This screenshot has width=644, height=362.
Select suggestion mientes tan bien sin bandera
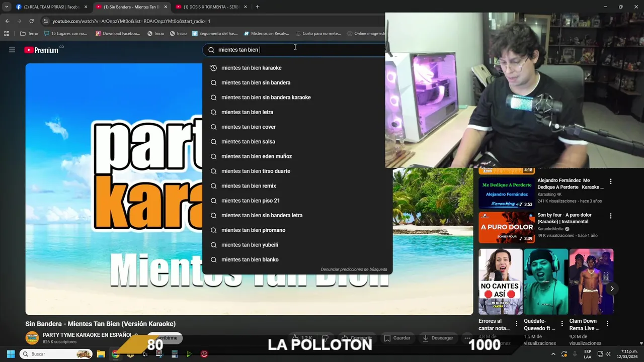297,82
